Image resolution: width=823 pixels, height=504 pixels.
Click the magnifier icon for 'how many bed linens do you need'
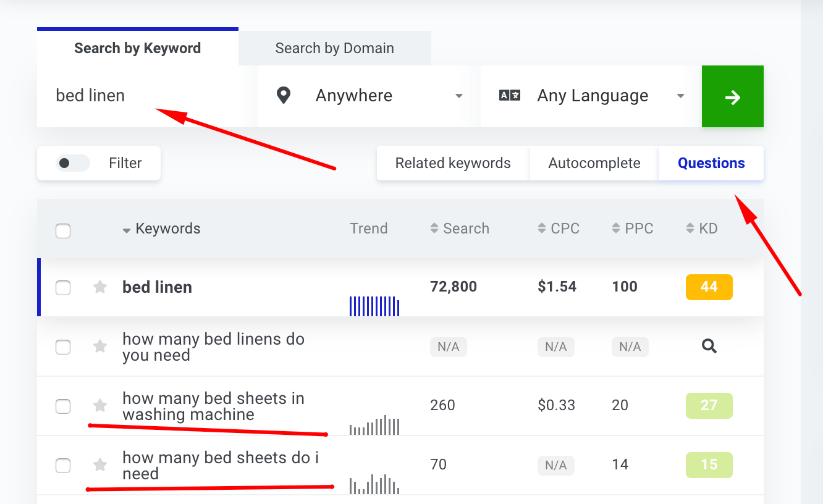[x=709, y=346]
